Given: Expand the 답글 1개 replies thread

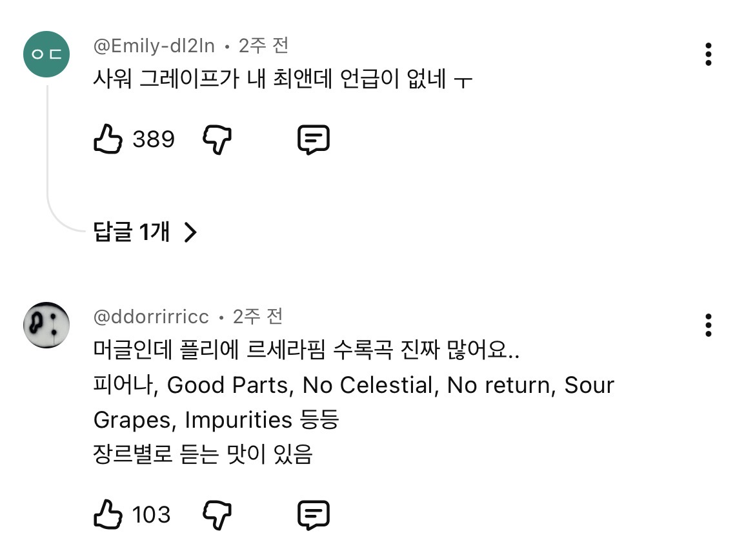Looking at the screenshot, I should pyautogui.click(x=132, y=232).
